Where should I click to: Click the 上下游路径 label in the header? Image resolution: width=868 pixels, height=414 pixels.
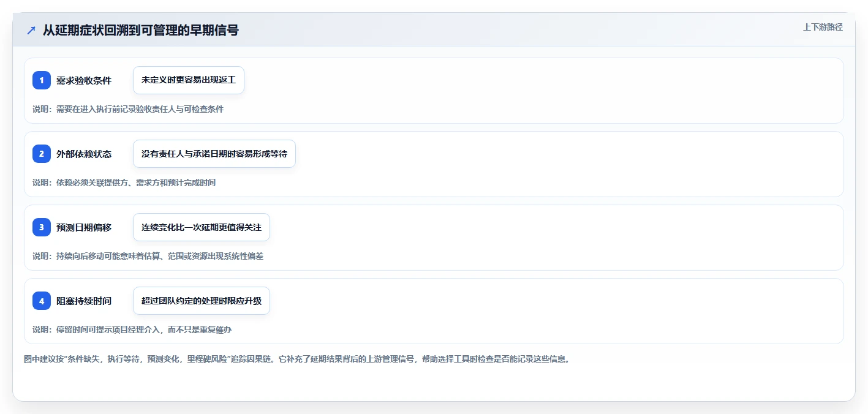pyautogui.click(x=823, y=27)
